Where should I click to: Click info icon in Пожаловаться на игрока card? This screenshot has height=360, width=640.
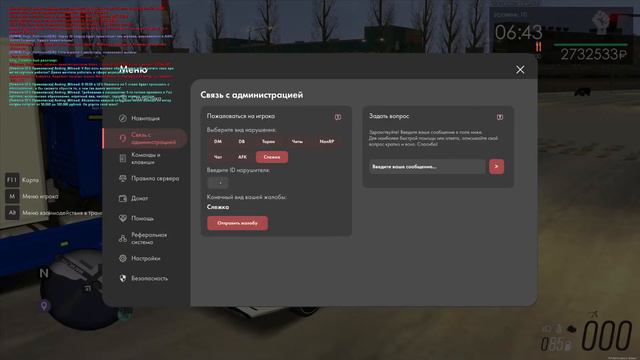338,117
